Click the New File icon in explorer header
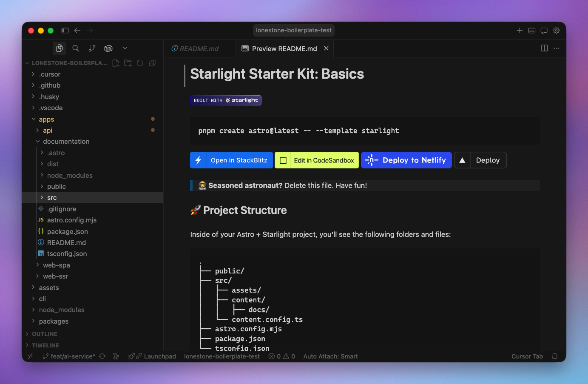 point(116,63)
